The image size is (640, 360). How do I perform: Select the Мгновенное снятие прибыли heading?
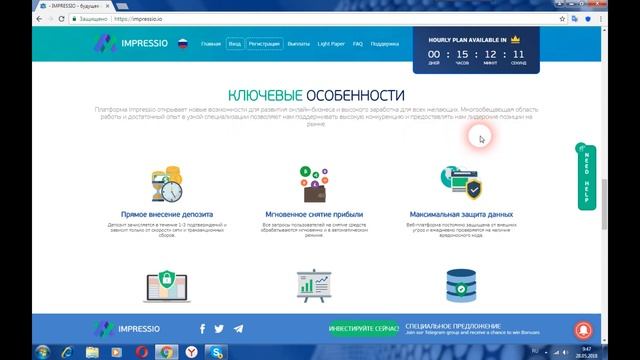tap(314, 214)
